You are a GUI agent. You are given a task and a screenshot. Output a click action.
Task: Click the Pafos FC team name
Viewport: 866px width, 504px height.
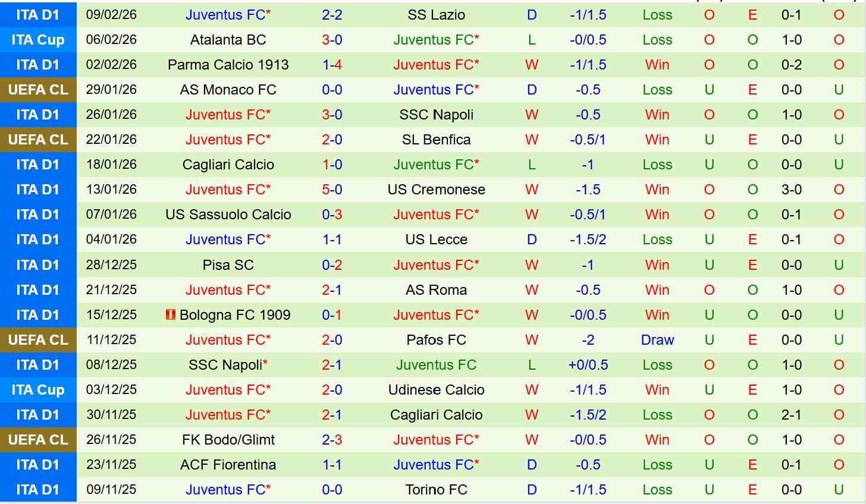(x=436, y=340)
